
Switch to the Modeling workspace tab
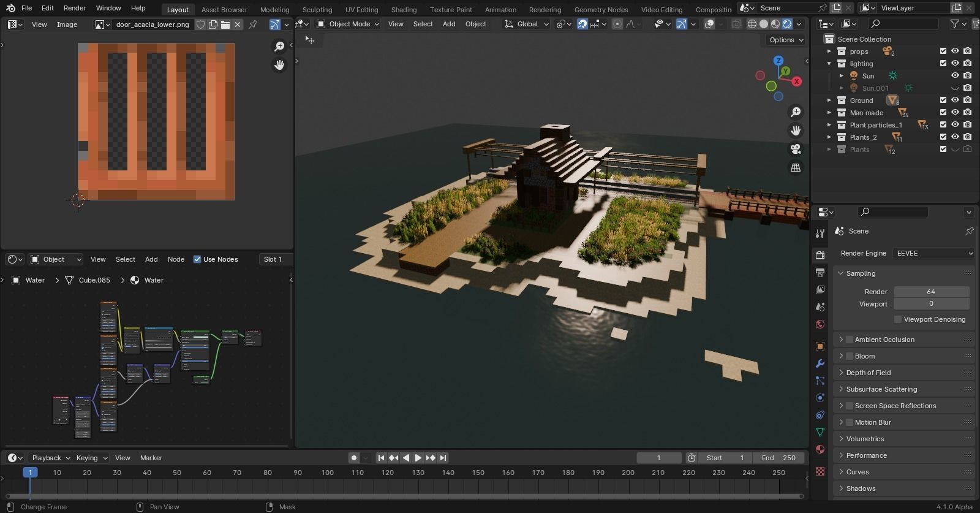coord(274,9)
